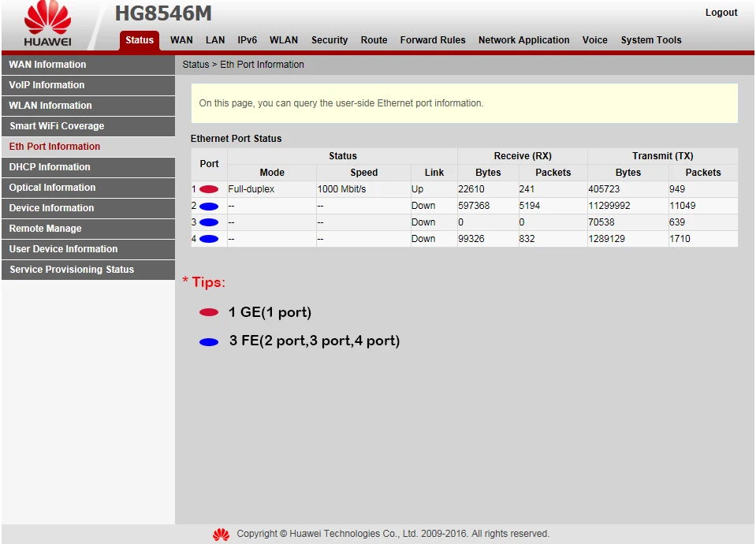Image resolution: width=756 pixels, height=544 pixels.
Task: Click the Port column header
Action: (209, 164)
